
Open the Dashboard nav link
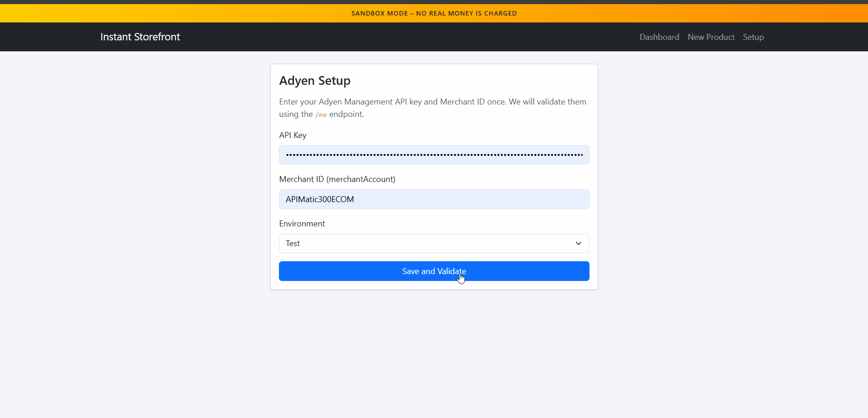pos(659,37)
